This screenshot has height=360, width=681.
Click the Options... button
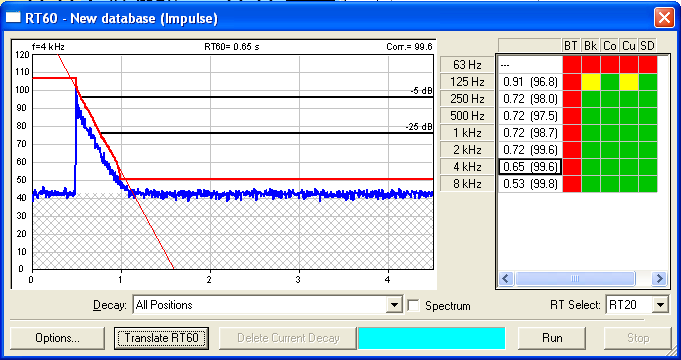(x=57, y=338)
